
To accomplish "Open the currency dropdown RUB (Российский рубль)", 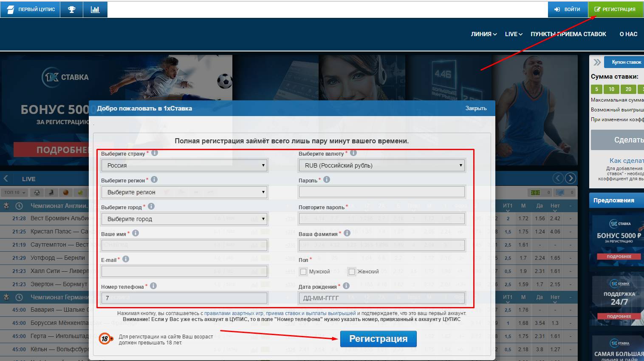I will pos(382,165).
